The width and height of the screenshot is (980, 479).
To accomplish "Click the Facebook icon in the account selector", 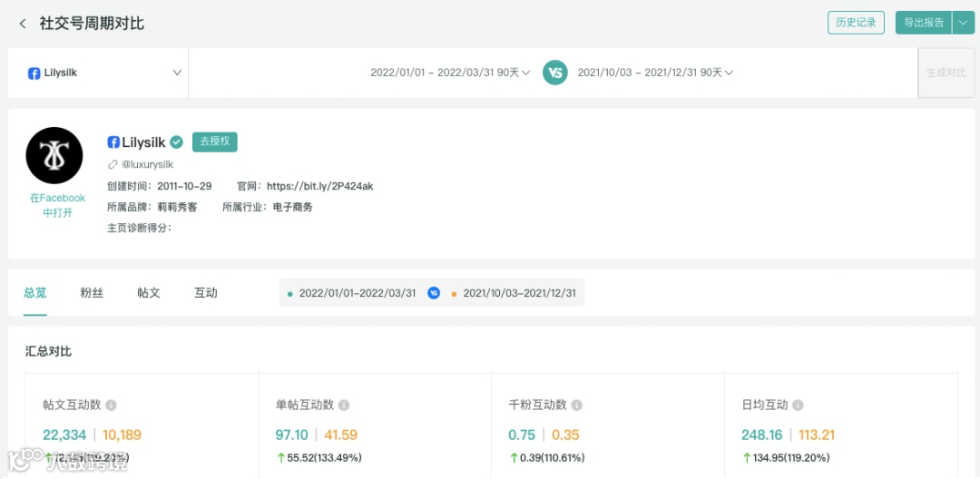I will click(x=34, y=73).
